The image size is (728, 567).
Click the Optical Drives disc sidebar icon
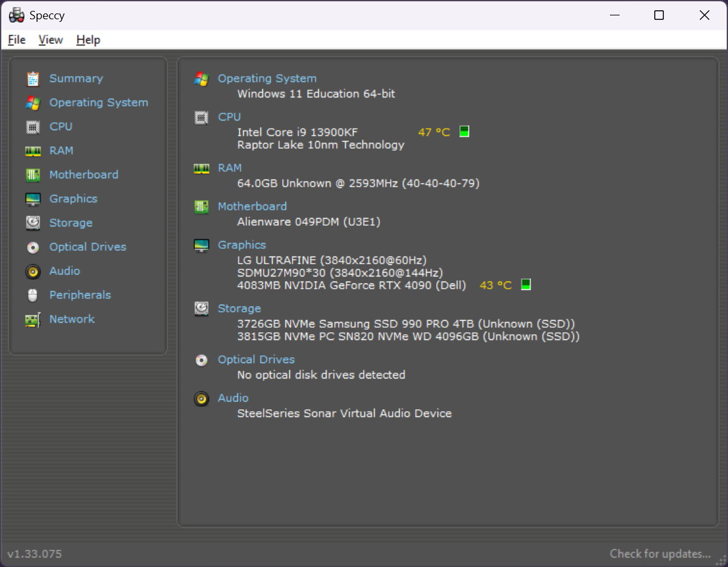tap(33, 247)
